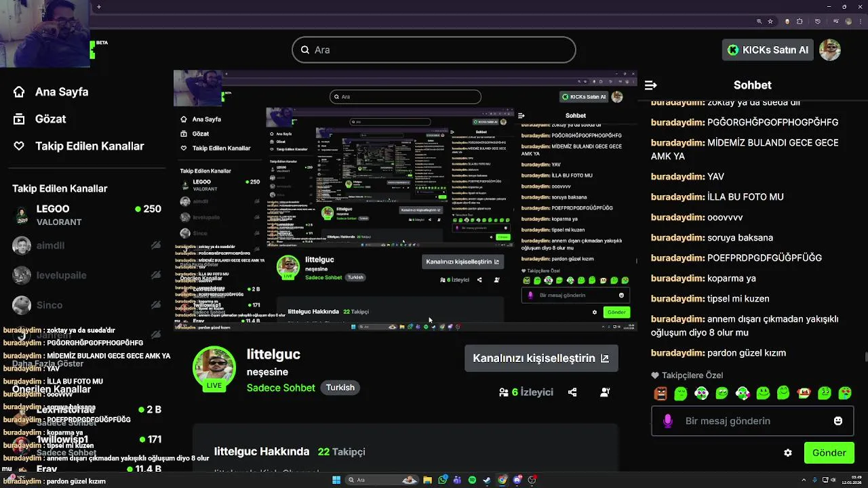Screen dimensions: 868x488
Task: Open Takip Edilen Kanallar page
Action: pos(90,146)
